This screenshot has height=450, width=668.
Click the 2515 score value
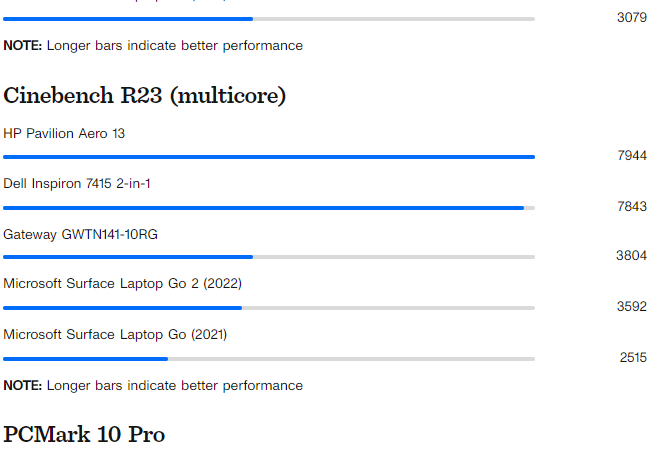click(x=632, y=357)
